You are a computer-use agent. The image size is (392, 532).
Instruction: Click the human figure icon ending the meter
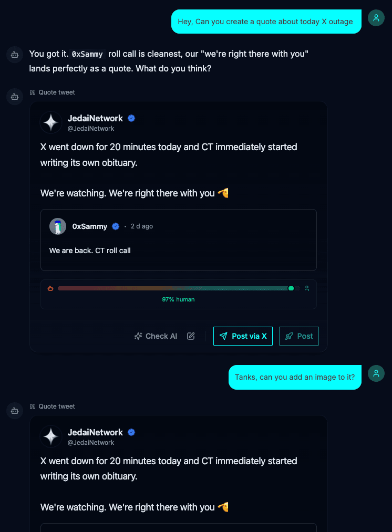pos(307,288)
